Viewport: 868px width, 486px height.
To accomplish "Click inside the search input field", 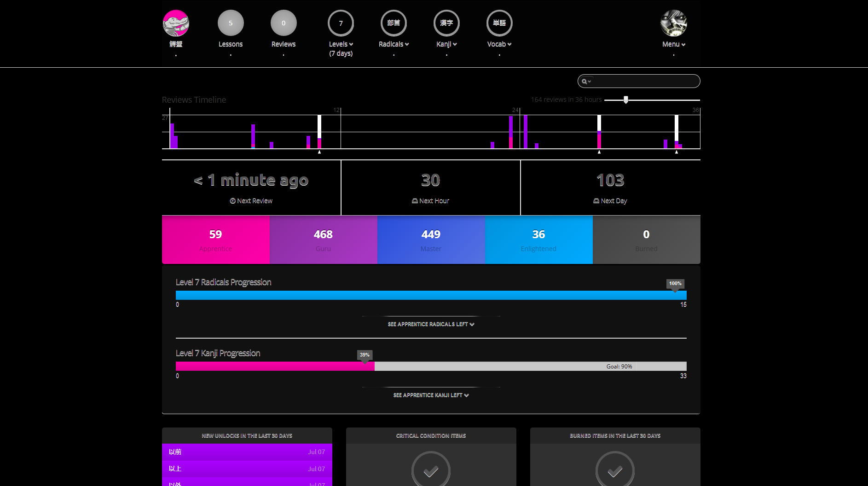I will [x=644, y=81].
